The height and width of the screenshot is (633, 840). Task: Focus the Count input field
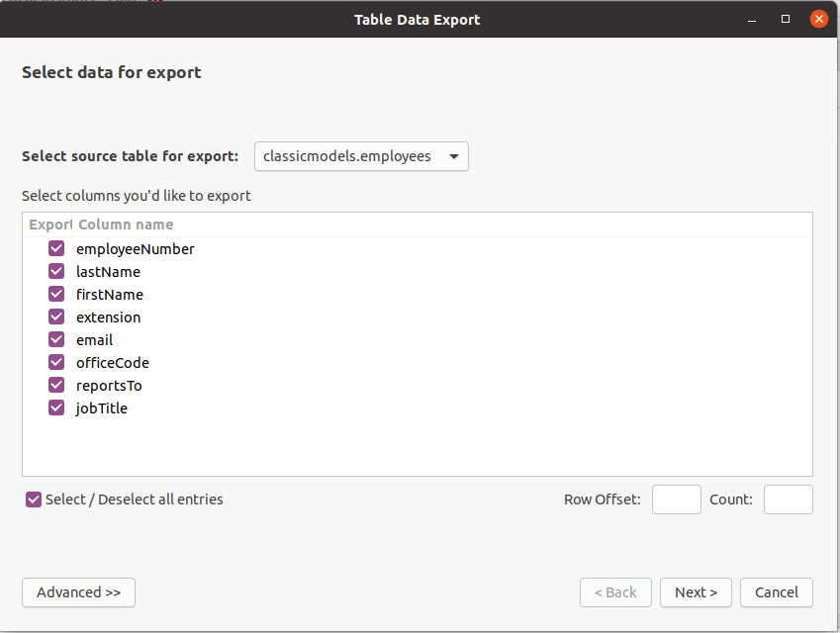click(x=788, y=499)
